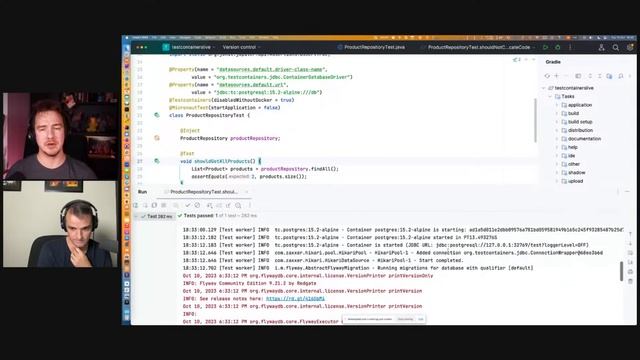Click the productRepository.findAll() code line
The width and height of the screenshot is (640, 360).
(265, 169)
